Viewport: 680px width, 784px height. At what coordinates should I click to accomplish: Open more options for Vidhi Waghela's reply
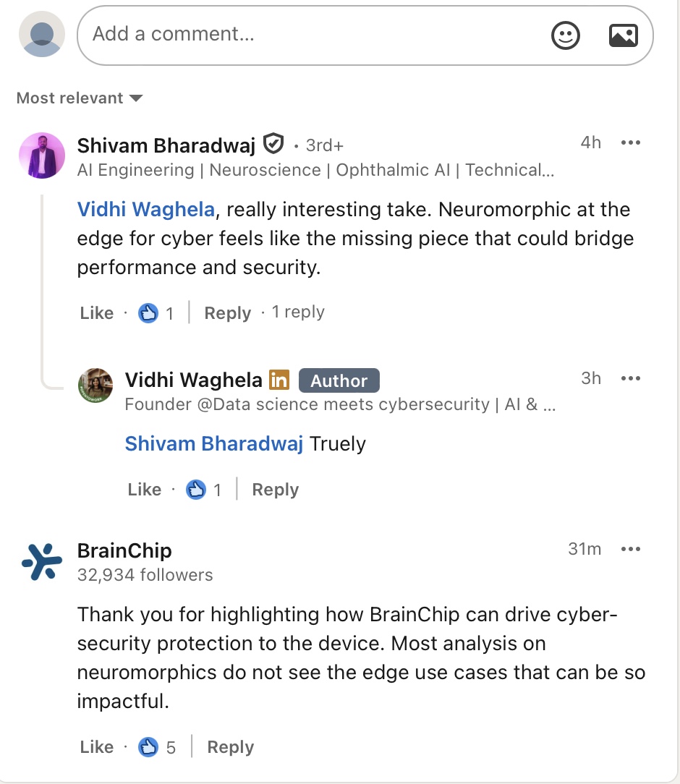(x=631, y=378)
